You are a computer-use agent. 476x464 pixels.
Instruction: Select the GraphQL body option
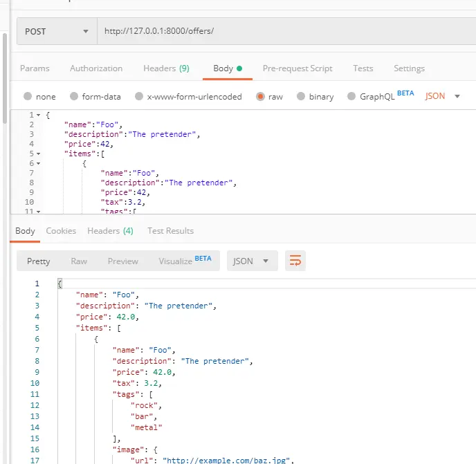[x=351, y=97]
